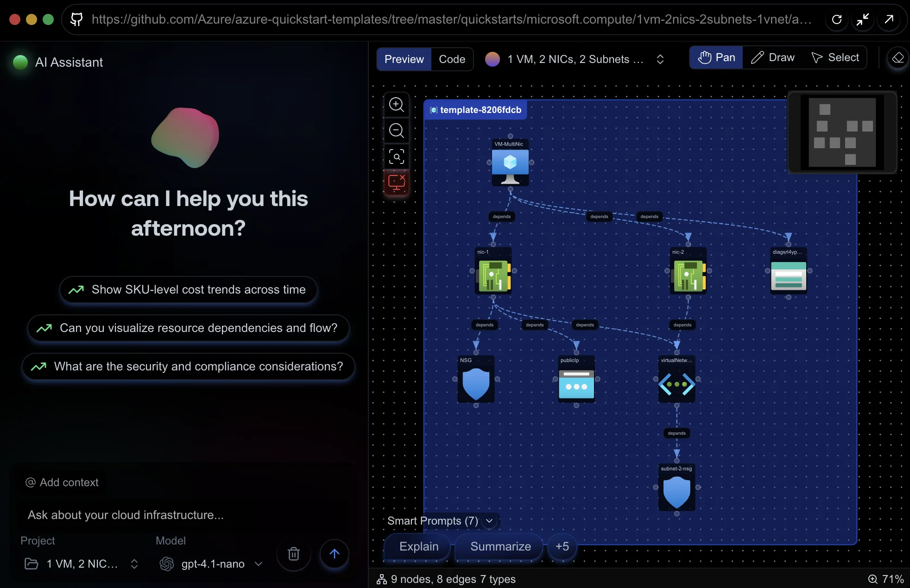Switch to the Preview tab
910x588 pixels.
pos(404,59)
